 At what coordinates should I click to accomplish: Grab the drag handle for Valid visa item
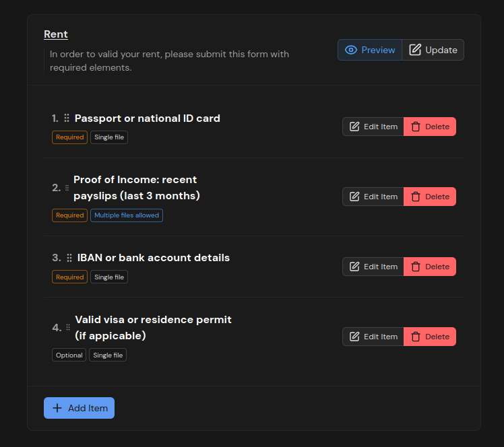67,328
